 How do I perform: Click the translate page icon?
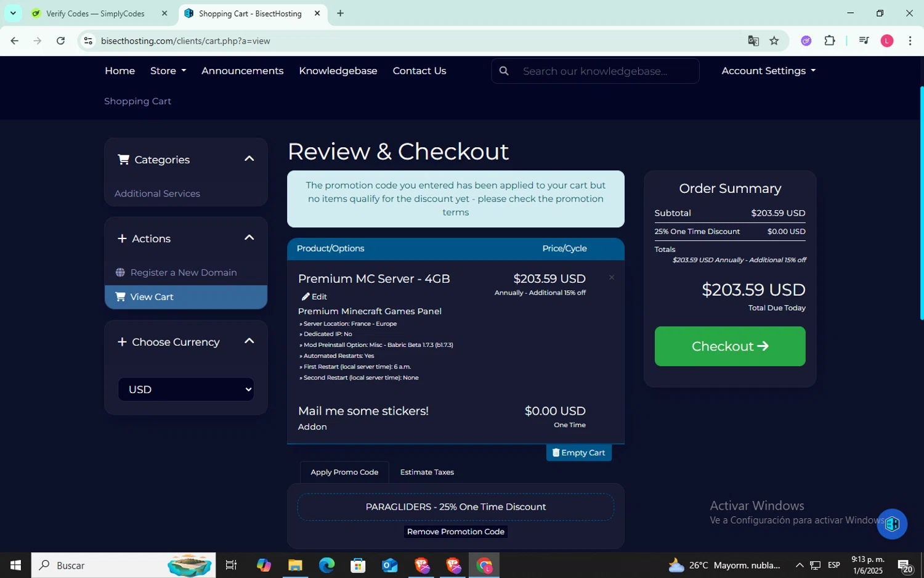[x=753, y=41]
